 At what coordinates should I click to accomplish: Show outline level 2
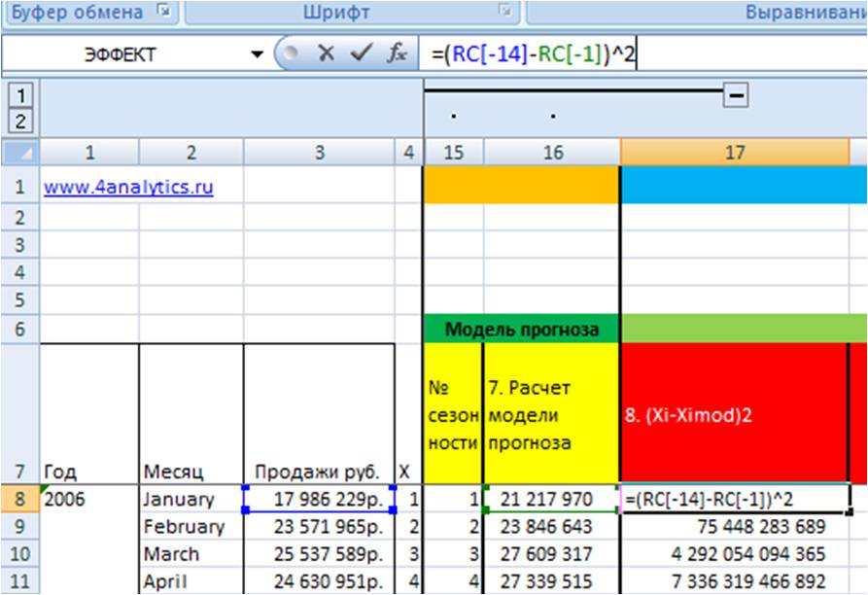[20, 122]
